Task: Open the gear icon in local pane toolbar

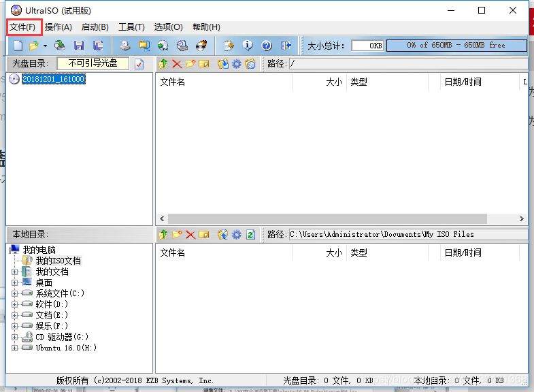Action: (237, 234)
